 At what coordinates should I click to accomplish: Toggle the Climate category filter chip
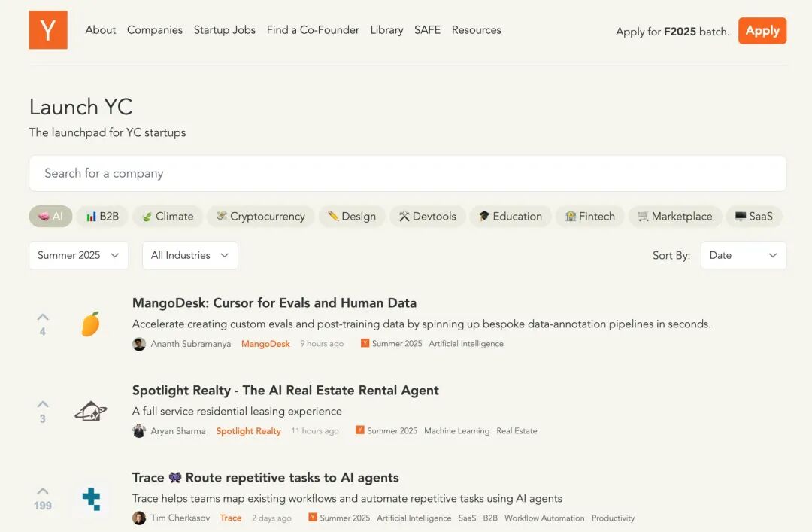[168, 216]
